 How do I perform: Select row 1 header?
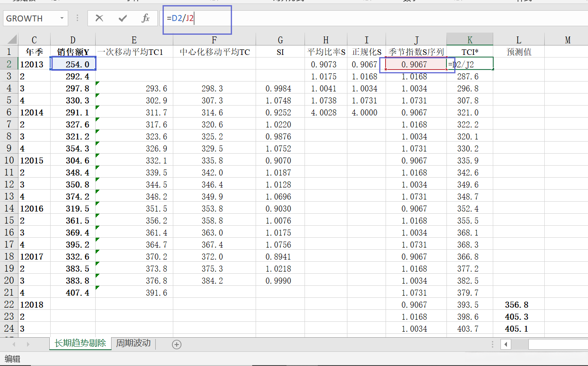[x=9, y=52]
